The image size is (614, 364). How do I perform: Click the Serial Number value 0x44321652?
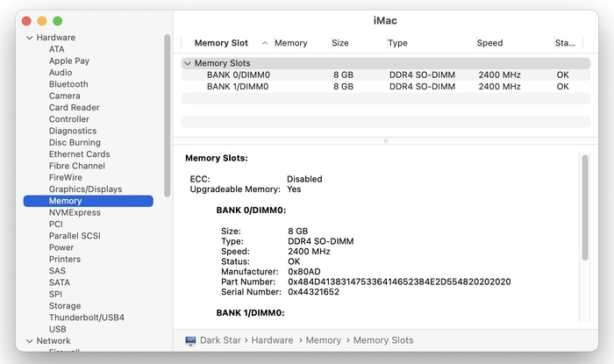[x=313, y=292]
